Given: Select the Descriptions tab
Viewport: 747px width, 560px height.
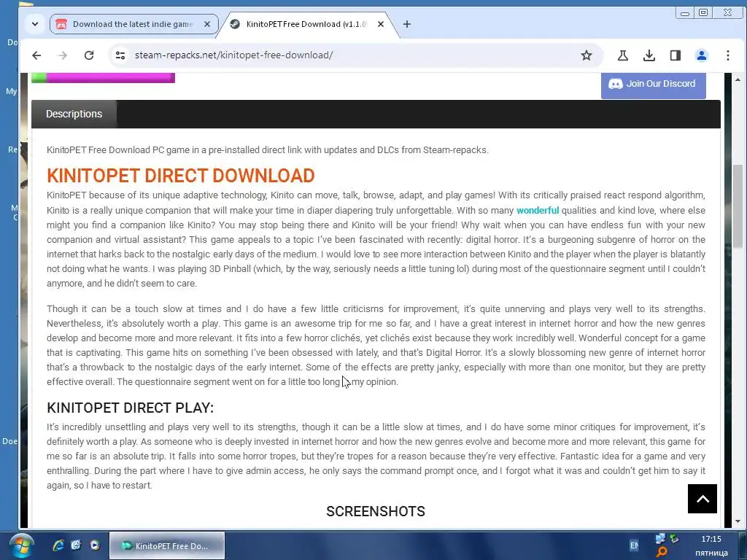Looking at the screenshot, I should tap(74, 114).
